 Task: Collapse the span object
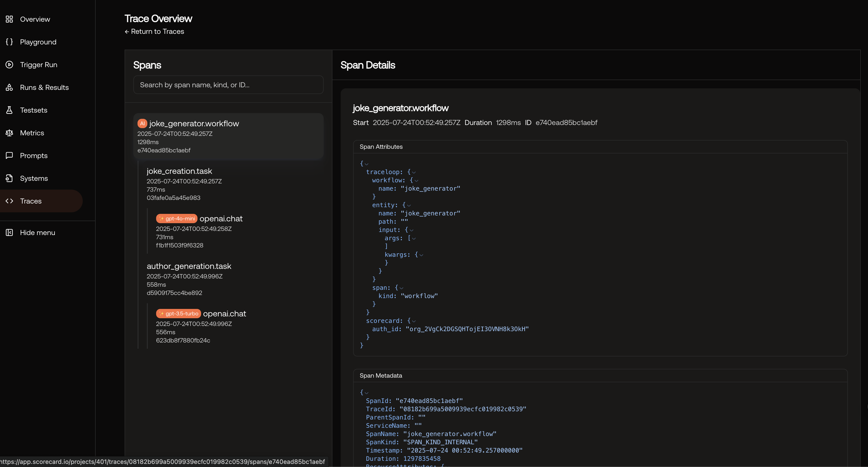401,288
